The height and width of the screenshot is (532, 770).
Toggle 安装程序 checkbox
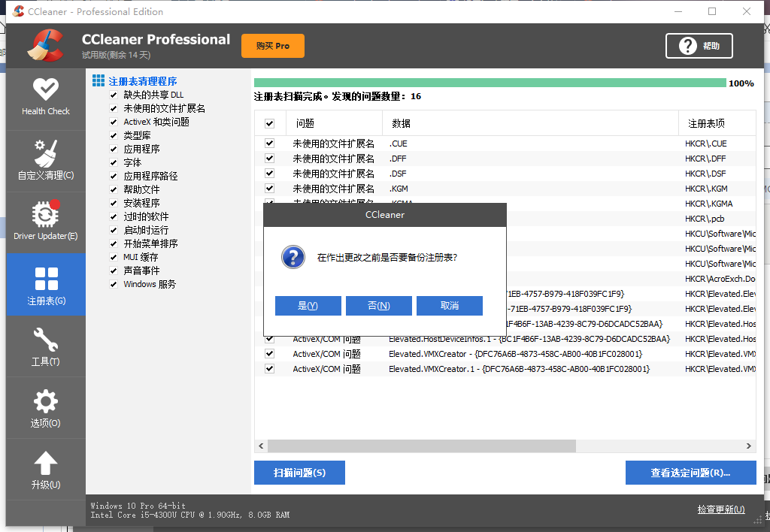pyautogui.click(x=114, y=203)
